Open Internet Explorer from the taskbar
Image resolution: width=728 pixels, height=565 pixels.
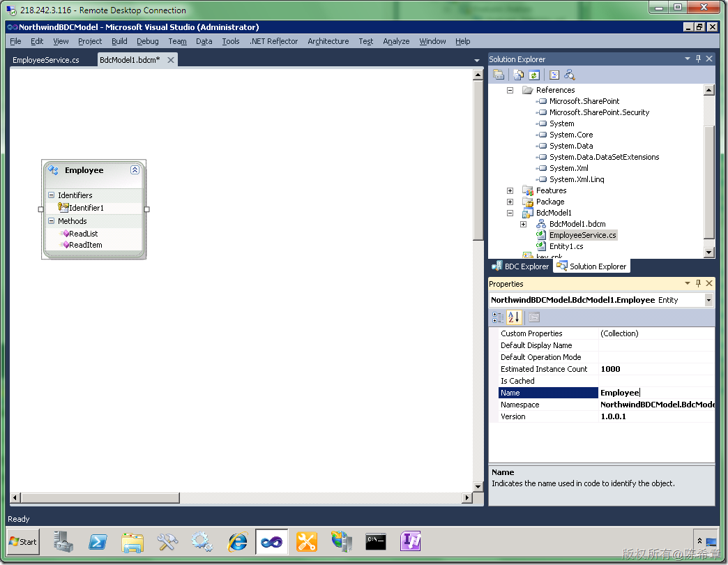click(237, 542)
